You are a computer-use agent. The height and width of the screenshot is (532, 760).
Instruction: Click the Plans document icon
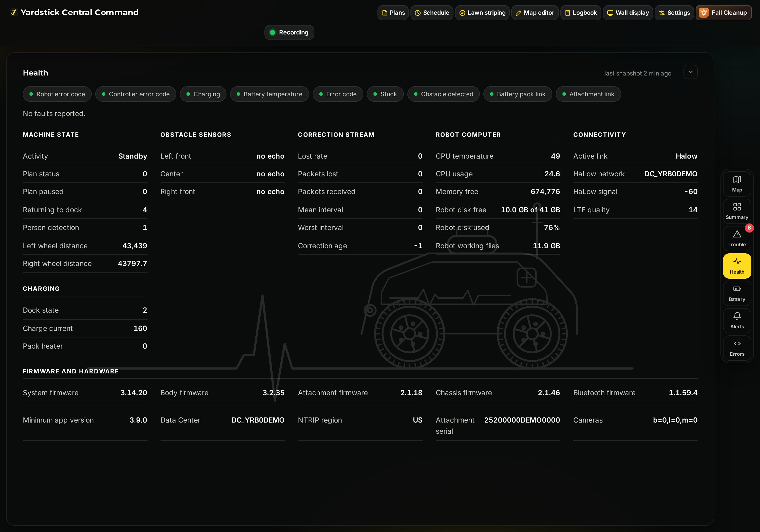[385, 13]
